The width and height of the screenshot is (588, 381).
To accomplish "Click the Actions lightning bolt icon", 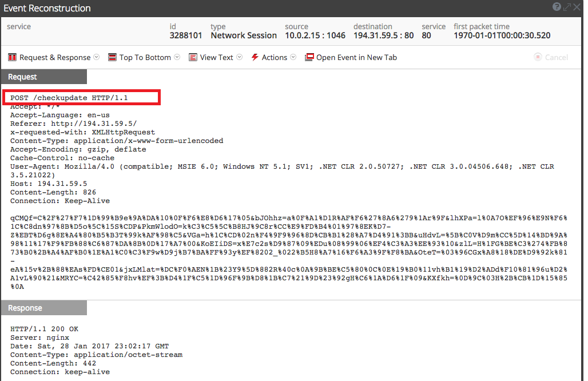I will click(254, 57).
